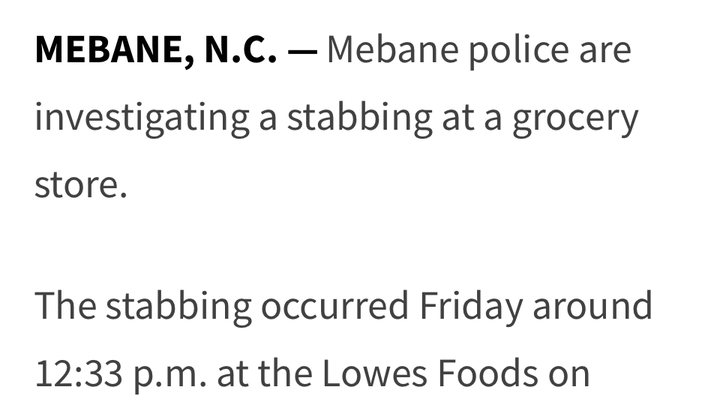
Task: Click the word "around"
Action: click(592, 305)
